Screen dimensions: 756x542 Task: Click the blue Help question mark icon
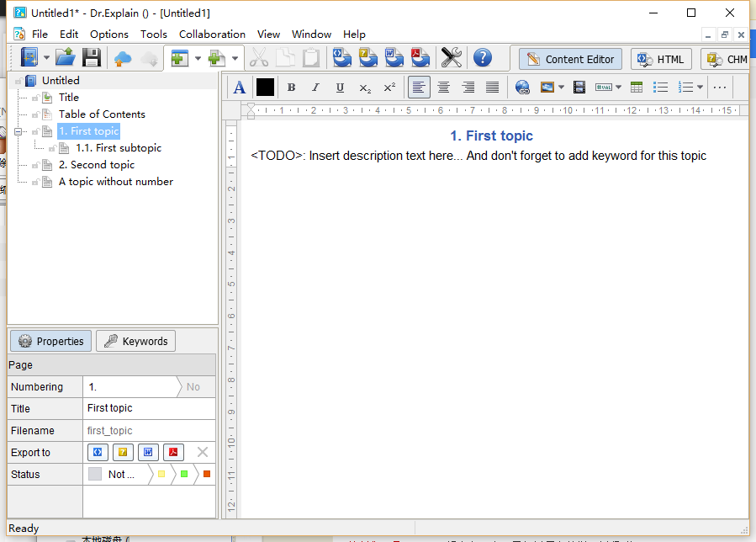click(x=482, y=58)
